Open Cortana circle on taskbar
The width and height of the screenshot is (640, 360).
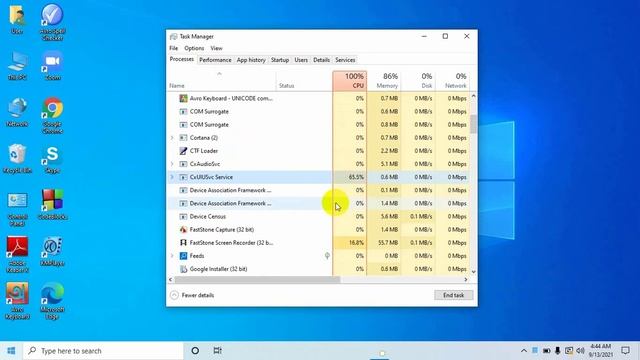[x=195, y=351]
